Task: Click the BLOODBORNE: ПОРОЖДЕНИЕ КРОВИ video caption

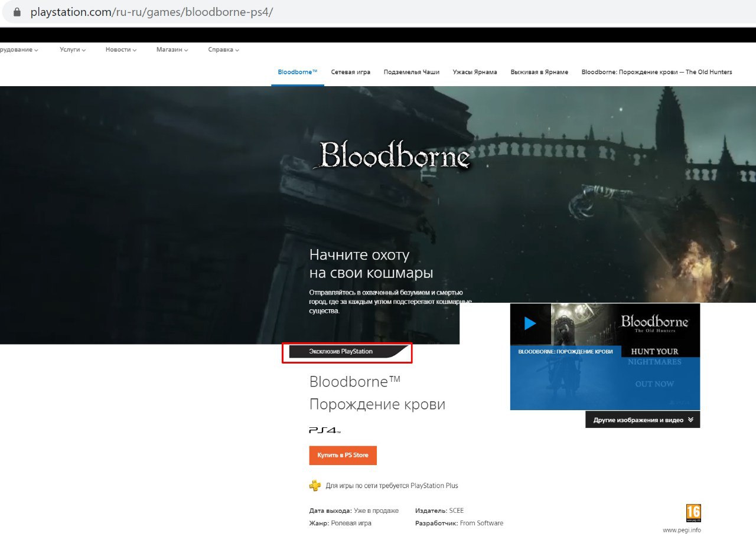Action: tap(565, 352)
